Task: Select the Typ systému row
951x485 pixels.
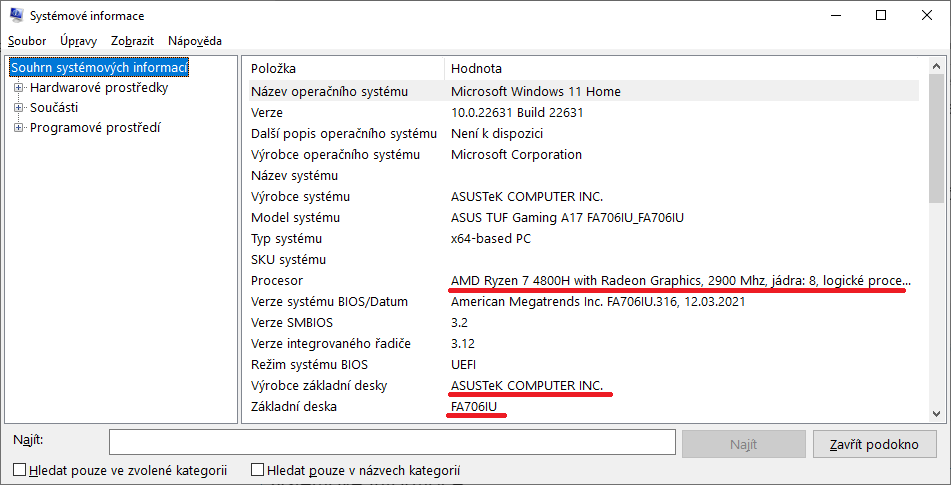Action: click(583, 239)
